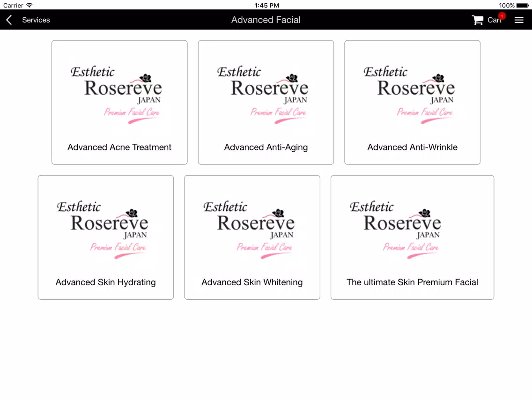Tap the Cart label
The image size is (532, 399).
click(x=494, y=20)
